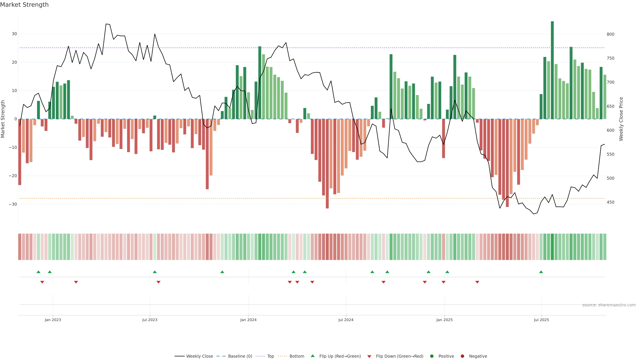Click the red Flip Down legend triangle
644x362 pixels.
tap(369, 356)
